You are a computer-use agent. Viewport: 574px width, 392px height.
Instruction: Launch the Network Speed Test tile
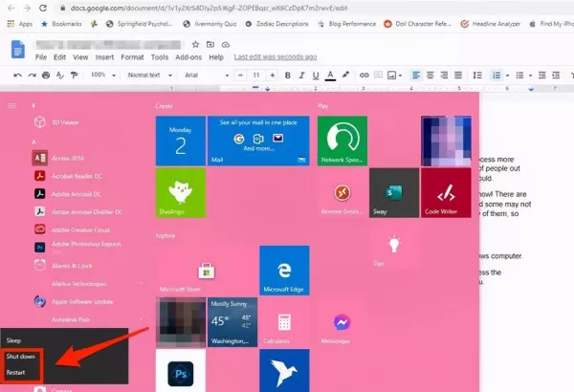pyautogui.click(x=342, y=141)
